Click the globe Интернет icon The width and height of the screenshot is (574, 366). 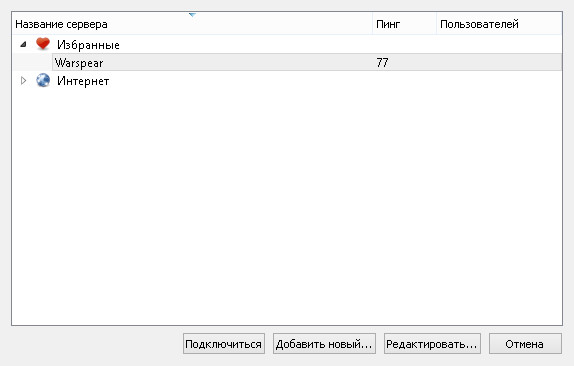tap(43, 80)
